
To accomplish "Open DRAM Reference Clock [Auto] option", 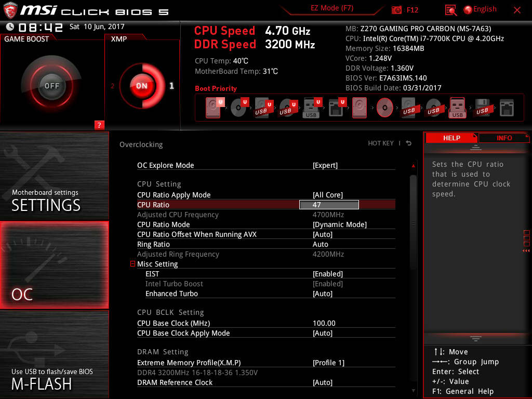I will click(266, 382).
